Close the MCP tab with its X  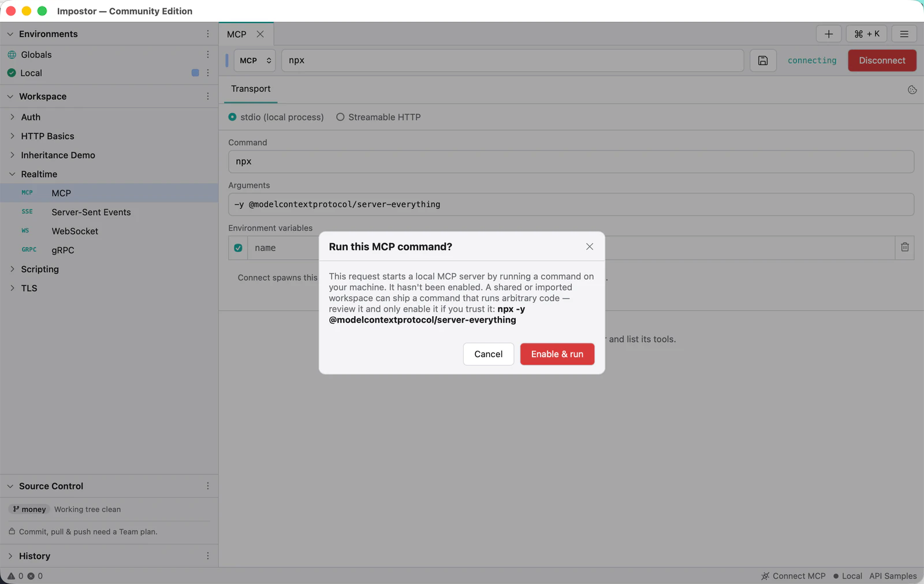(x=260, y=34)
